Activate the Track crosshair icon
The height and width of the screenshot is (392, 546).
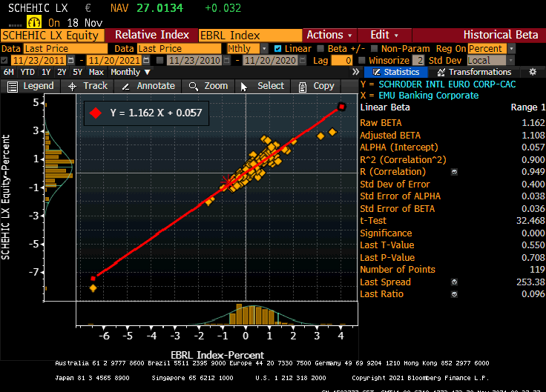(72, 86)
